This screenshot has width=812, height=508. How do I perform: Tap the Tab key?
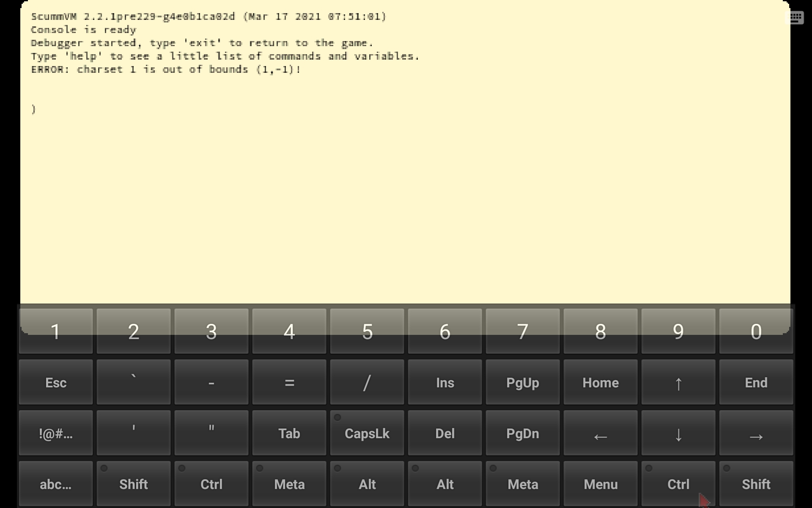pyautogui.click(x=289, y=433)
